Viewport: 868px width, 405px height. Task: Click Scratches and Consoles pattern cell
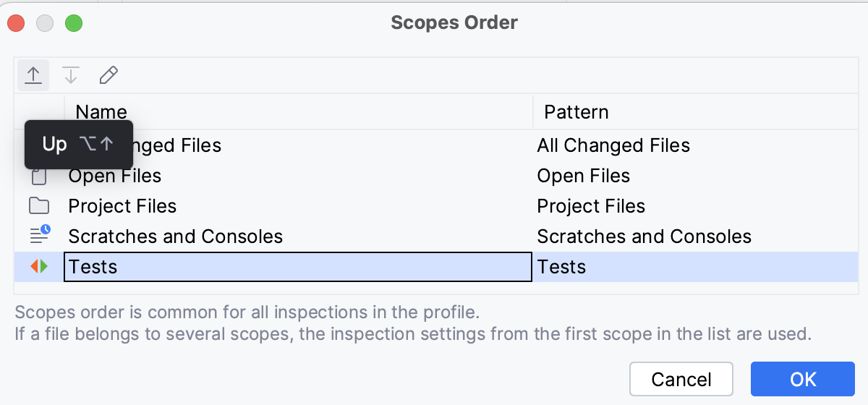point(644,236)
